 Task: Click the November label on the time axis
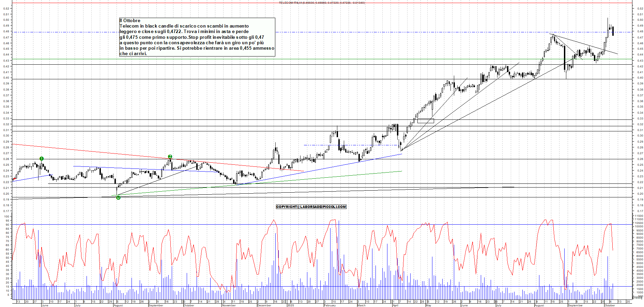click(x=229, y=305)
